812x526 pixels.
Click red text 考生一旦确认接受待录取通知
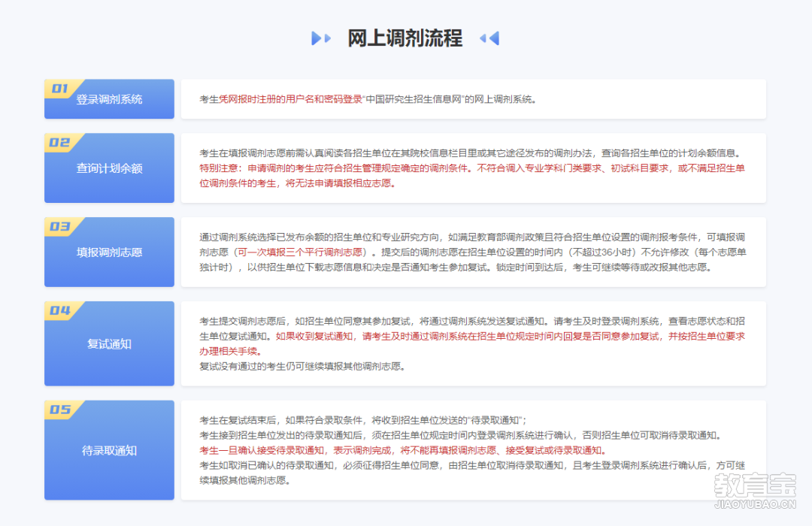(x=404, y=450)
